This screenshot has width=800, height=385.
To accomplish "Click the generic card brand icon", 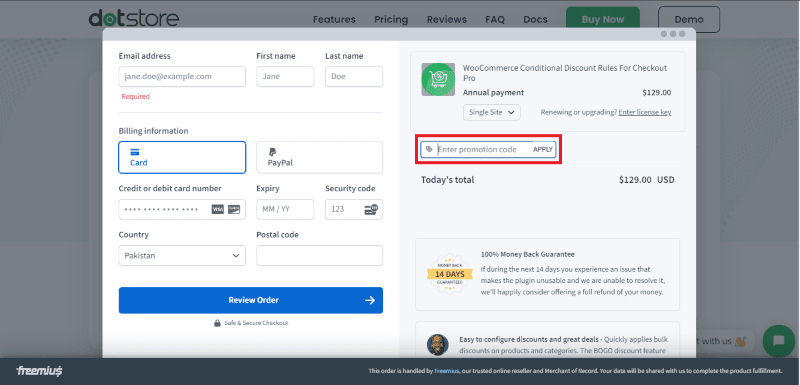I will pyautogui.click(x=234, y=209).
